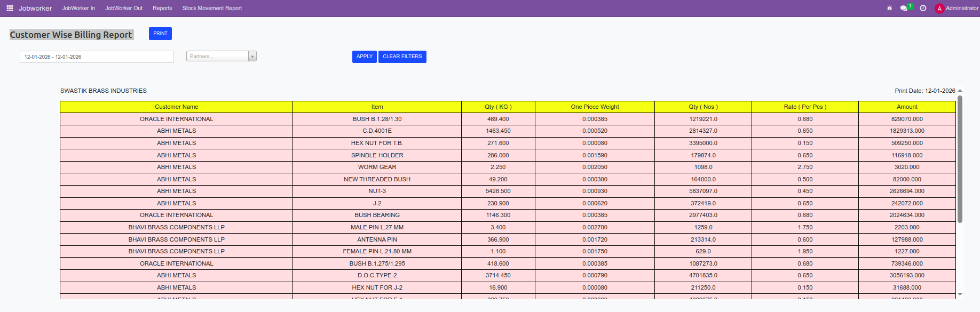Click the CLEAR FILTERS button

[x=402, y=57]
